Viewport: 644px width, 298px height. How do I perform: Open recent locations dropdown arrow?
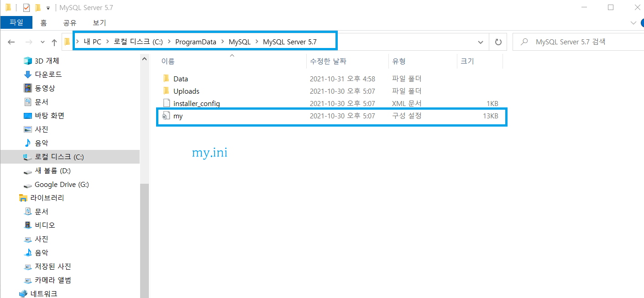coord(43,42)
